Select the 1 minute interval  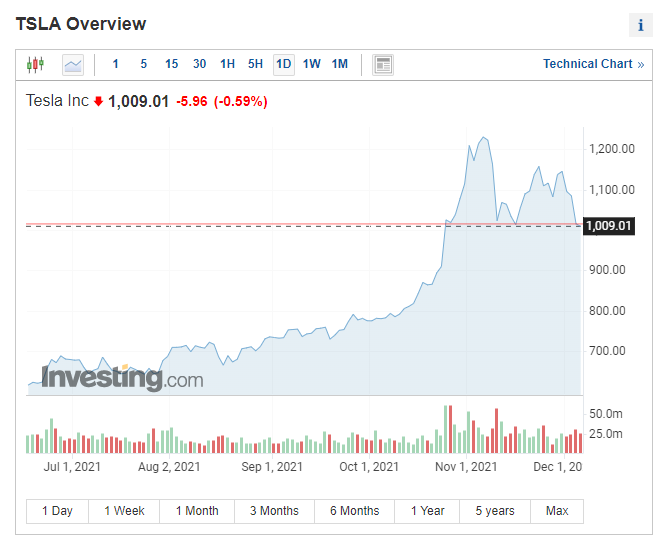tap(115, 64)
